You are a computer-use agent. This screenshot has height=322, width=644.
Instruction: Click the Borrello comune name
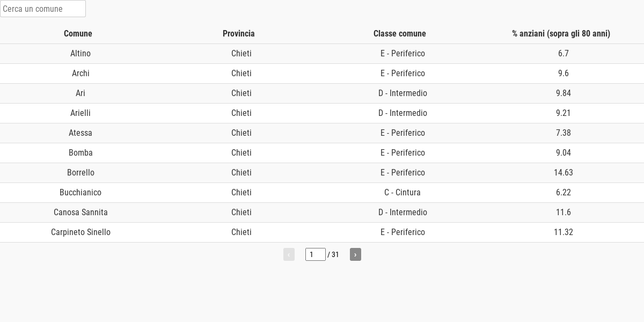click(x=80, y=173)
